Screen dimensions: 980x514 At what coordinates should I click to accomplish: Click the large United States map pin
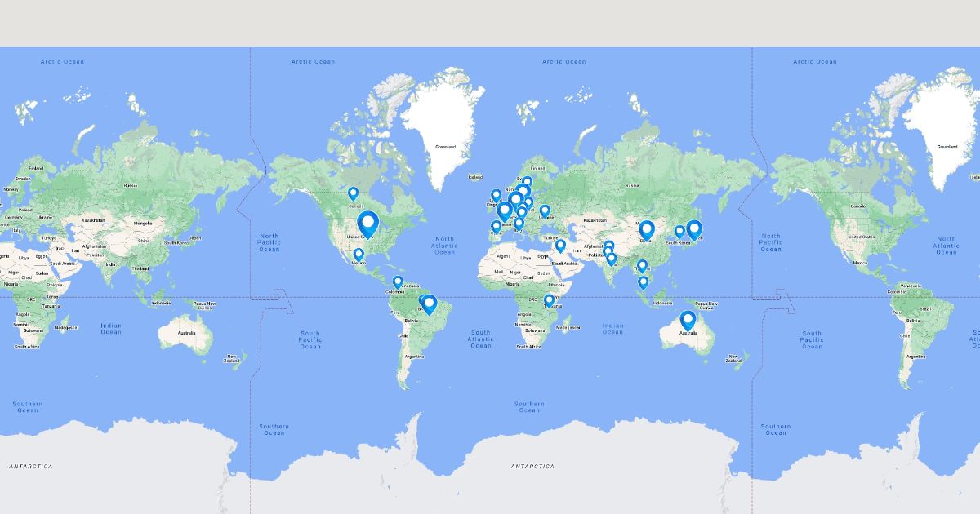point(368,223)
